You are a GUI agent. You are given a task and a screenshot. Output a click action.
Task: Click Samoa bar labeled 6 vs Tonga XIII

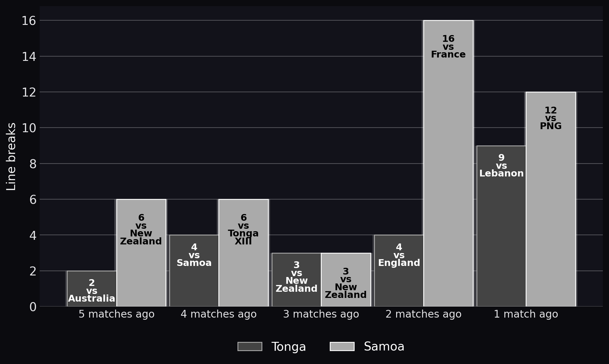[x=243, y=253]
